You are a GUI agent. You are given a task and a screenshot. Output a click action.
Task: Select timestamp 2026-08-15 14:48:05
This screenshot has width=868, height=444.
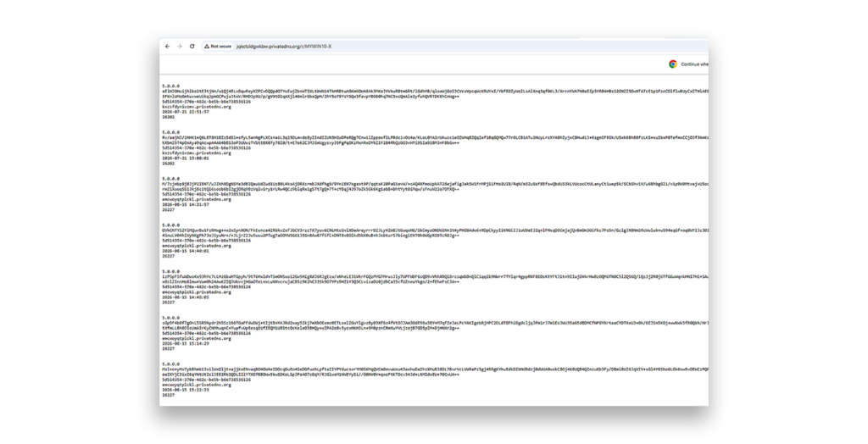186,297
